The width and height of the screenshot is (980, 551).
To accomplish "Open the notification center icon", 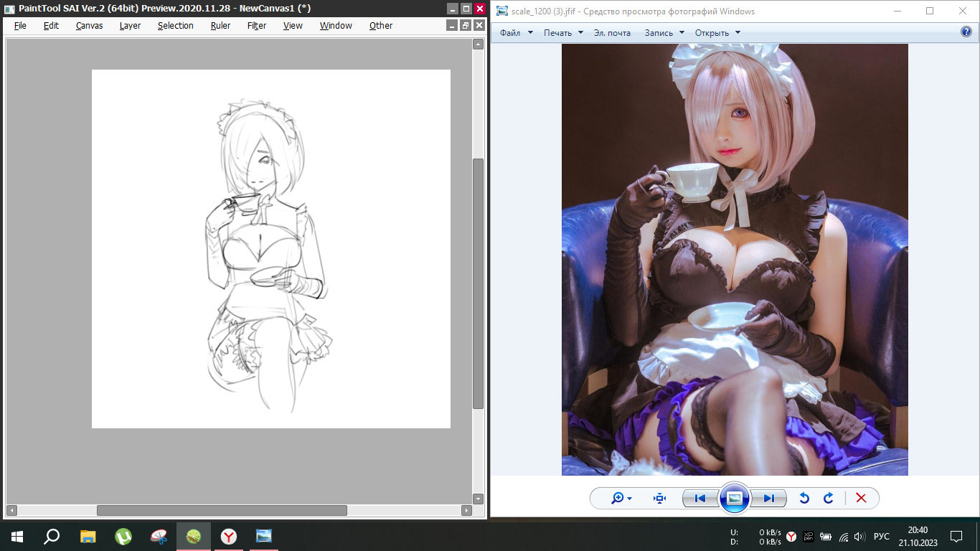I will pos(956,537).
